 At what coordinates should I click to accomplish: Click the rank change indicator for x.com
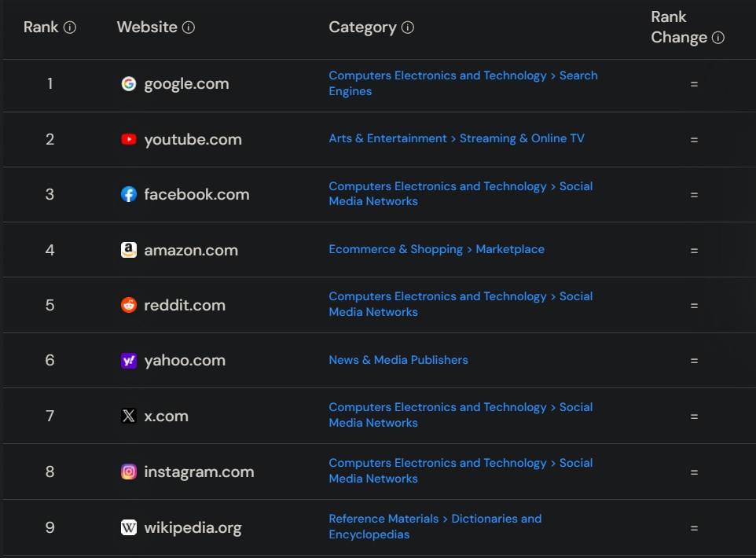(x=694, y=417)
